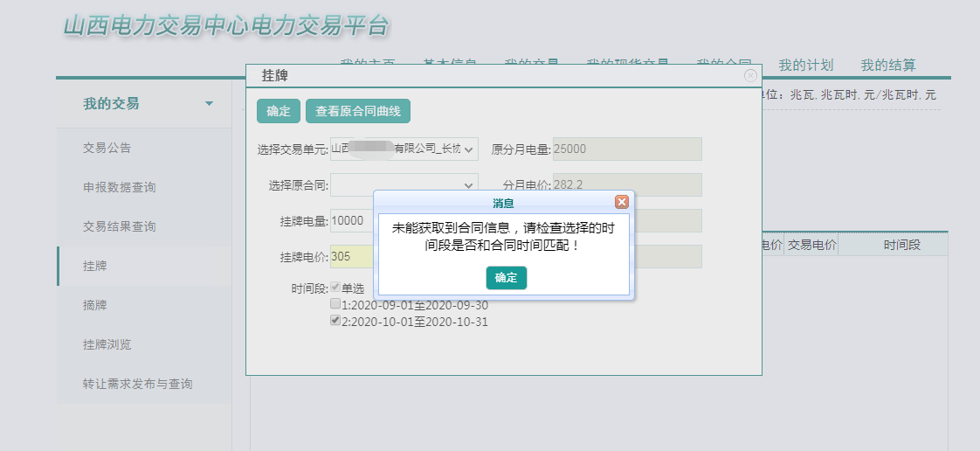Uncheck the 2020-10-01至2020-10-31 period option
Image resolution: width=980 pixels, height=451 pixels.
tap(335, 321)
